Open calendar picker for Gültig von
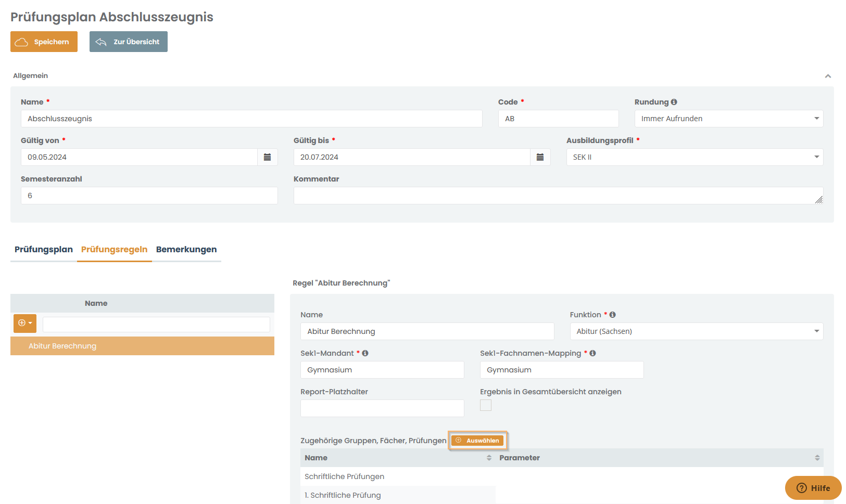This screenshot has width=846, height=504. [x=268, y=157]
